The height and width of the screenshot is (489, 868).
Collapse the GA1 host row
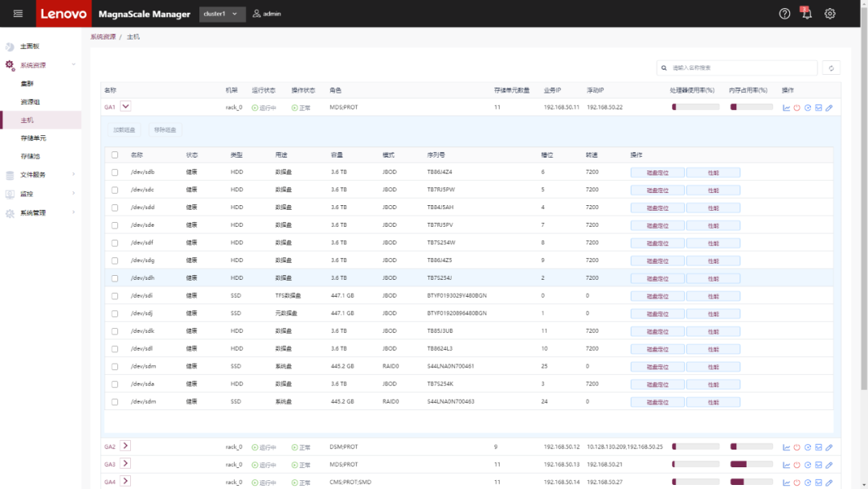tap(125, 106)
